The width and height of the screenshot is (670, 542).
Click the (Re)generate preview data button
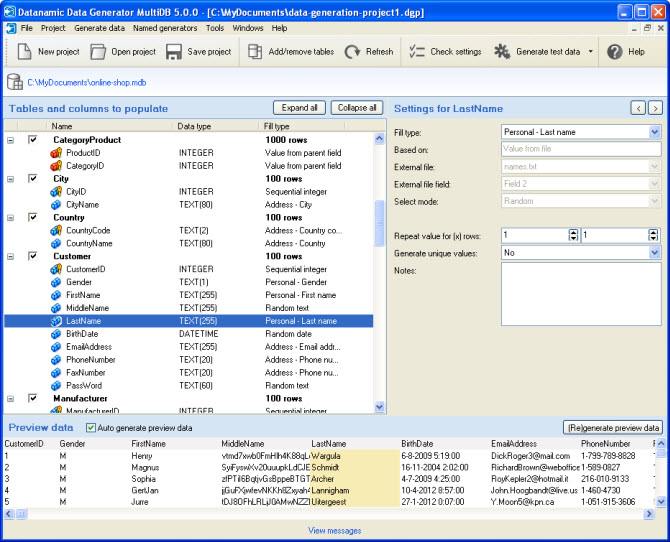tap(613, 427)
